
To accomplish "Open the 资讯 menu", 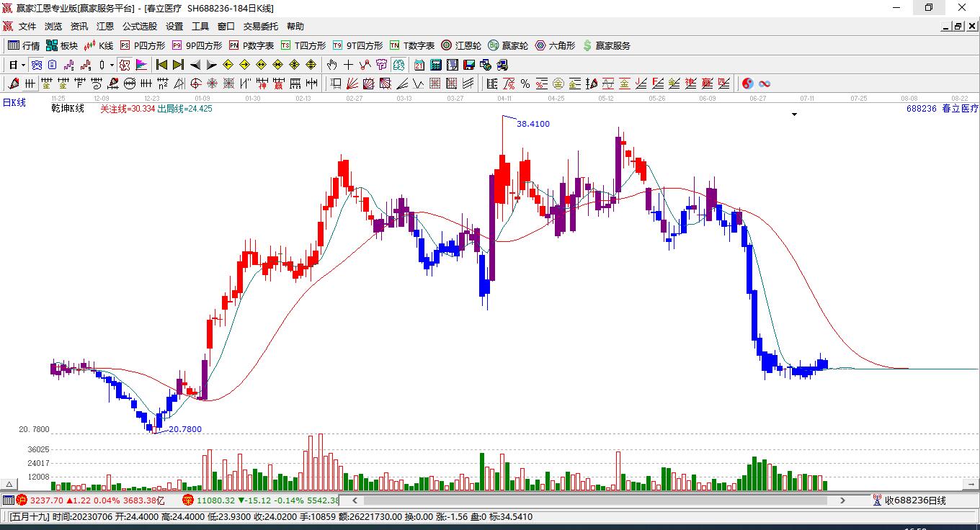I will pos(79,27).
